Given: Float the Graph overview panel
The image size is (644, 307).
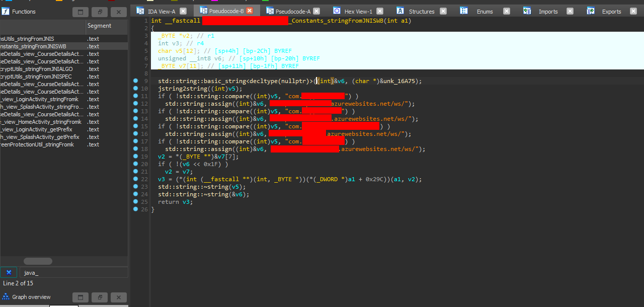Looking at the screenshot, I should pyautogui.click(x=100, y=297).
